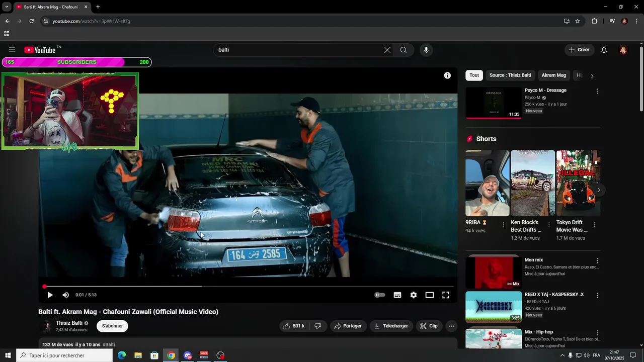Show video info card icon
Viewport: 644px width, 362px height.
447,75
